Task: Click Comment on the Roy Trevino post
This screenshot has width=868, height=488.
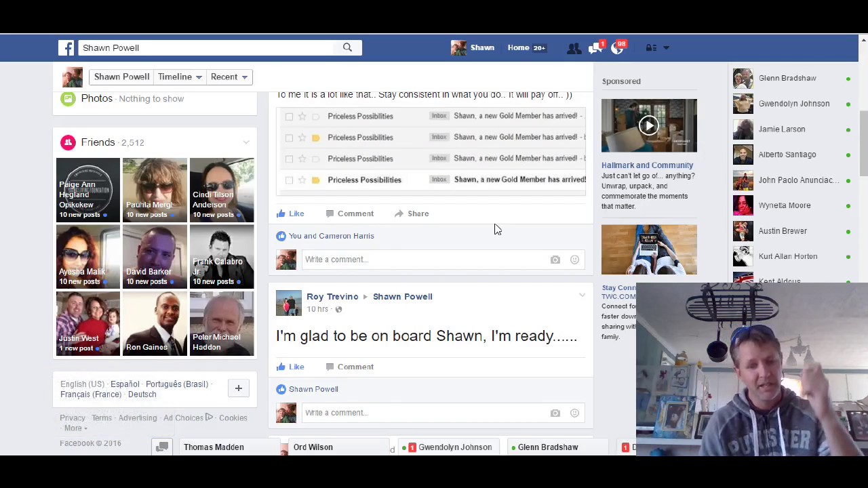Action: click(349, 367)
